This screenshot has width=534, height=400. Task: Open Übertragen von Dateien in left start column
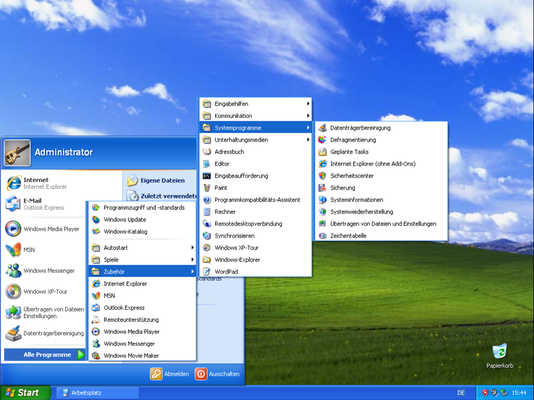click(44, 313)
